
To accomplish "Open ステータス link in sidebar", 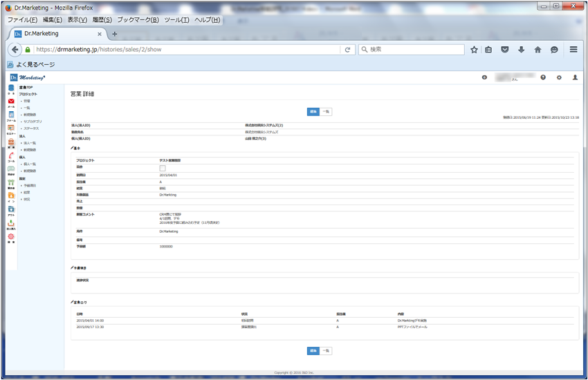I will 31,129.
